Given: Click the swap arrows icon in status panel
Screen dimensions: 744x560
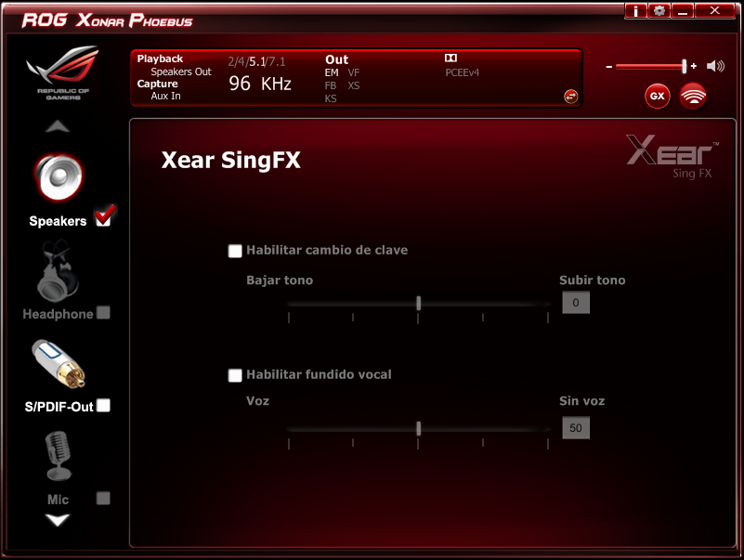Looking at the screenshot, I should (x=571, y=97).
